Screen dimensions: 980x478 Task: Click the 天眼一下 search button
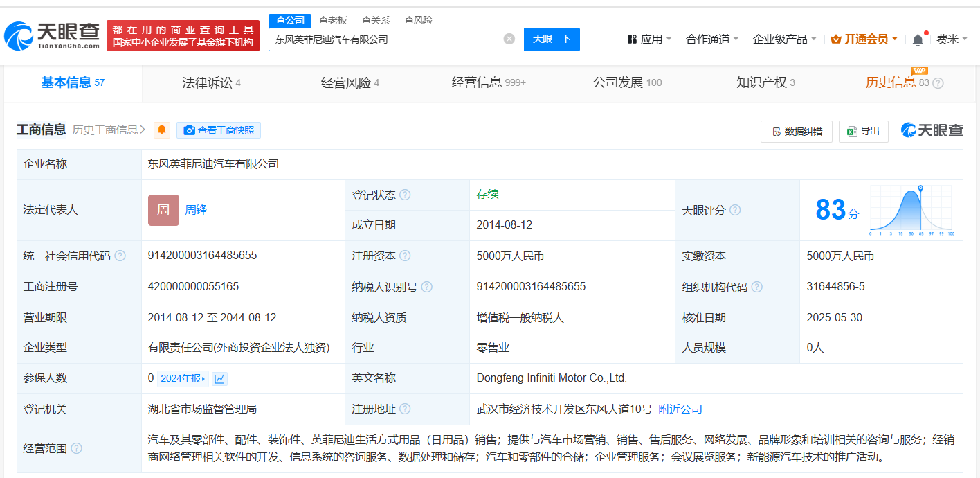click(552, 39)
